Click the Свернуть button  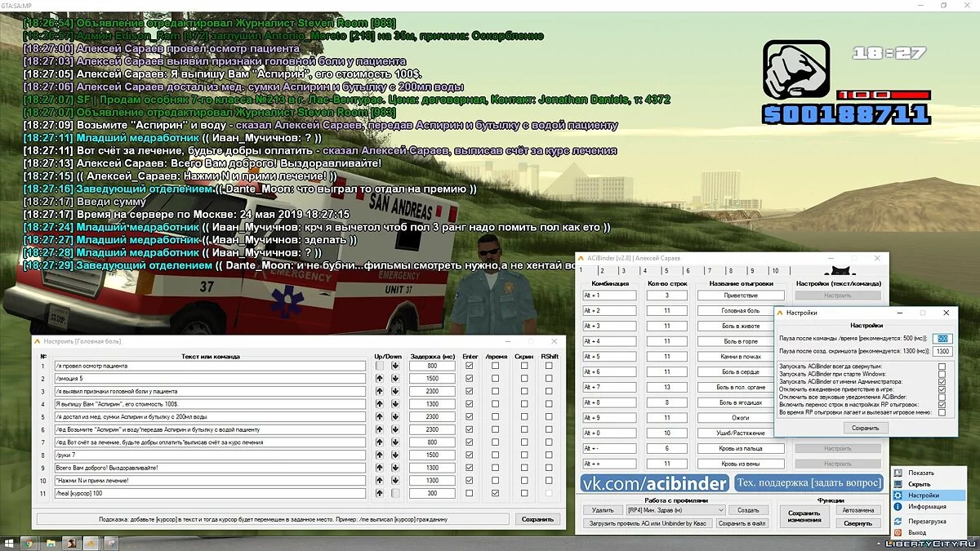coord(857,523)
